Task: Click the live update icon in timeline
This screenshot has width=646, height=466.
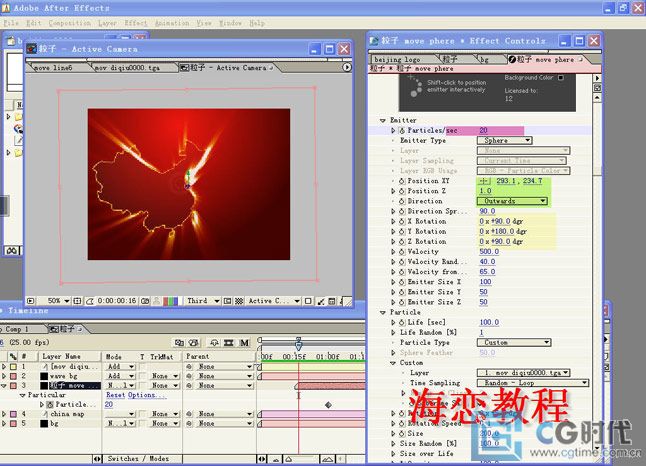Action: 179,342
